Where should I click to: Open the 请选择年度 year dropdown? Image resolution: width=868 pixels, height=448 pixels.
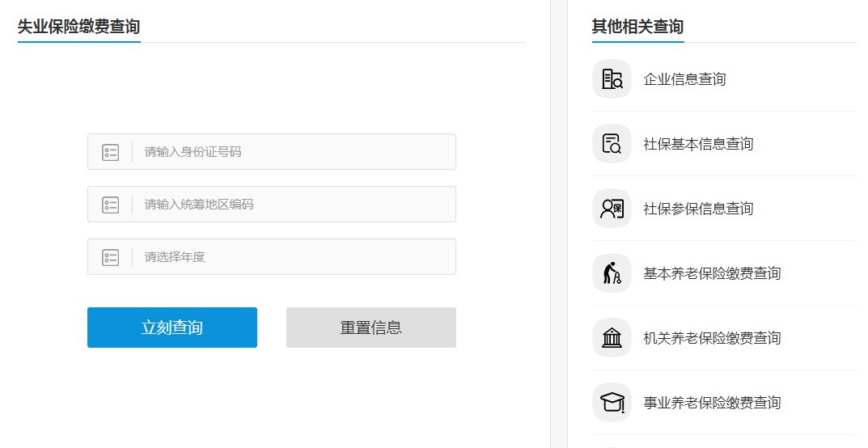(295, 257)
